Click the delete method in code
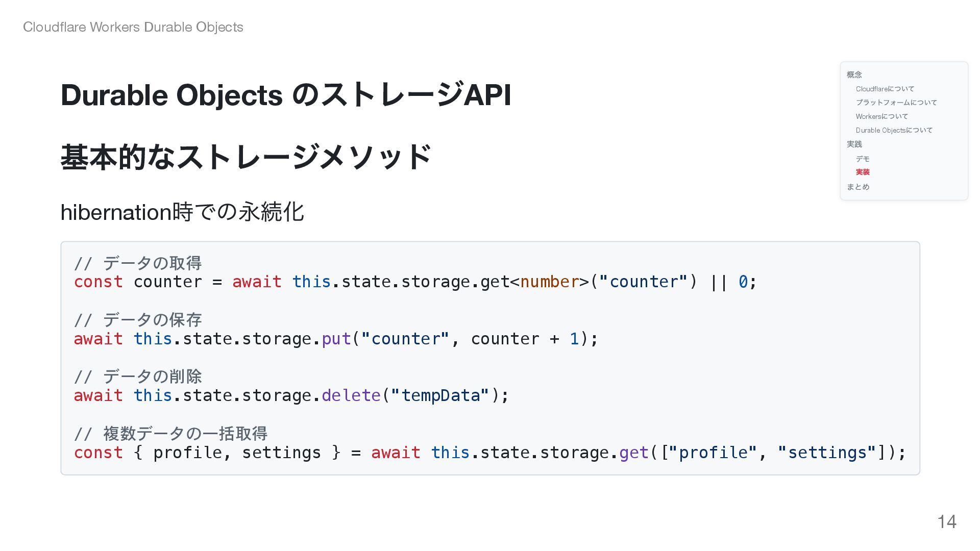Image resolution: width=980 pixels, height=551 pixels. pos(351,395)
